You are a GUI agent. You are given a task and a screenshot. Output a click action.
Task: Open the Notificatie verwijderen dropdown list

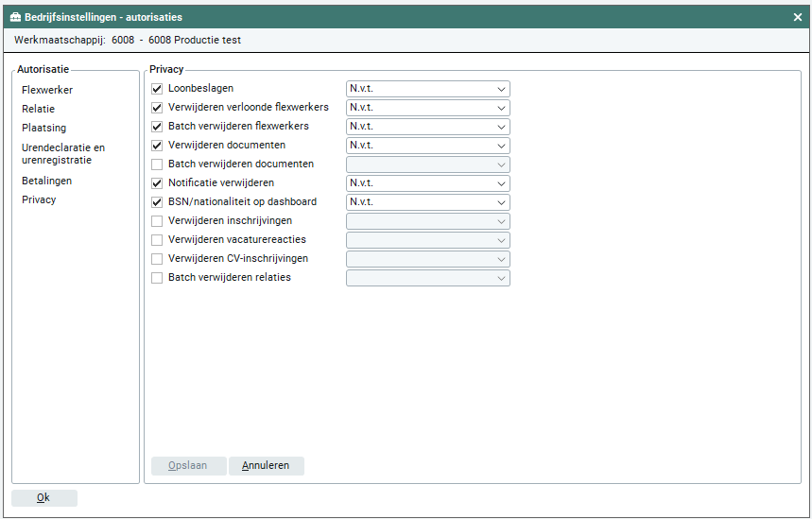coord(427,183)
